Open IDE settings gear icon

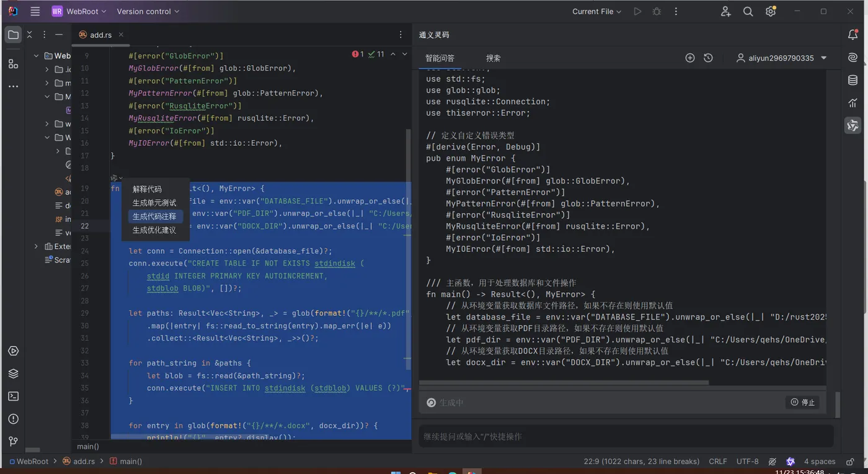pyautogui.click(x=771, y=11)
